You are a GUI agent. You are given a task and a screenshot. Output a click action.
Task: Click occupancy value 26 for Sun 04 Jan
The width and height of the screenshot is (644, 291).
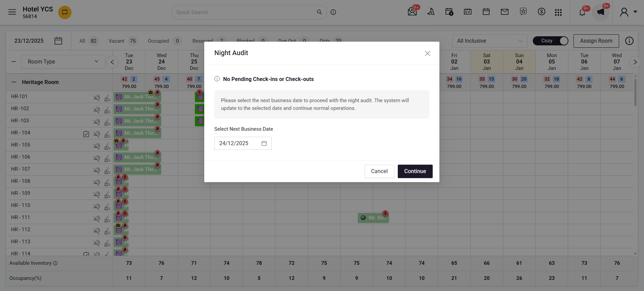coord(519,278)
